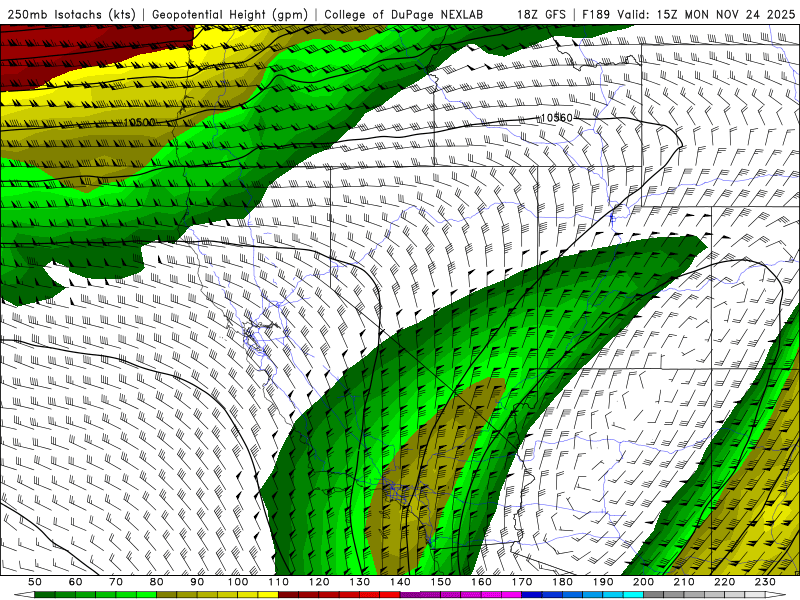
Task: Click the 'F189' forecast hour label
Action: (x=596, y=14)
